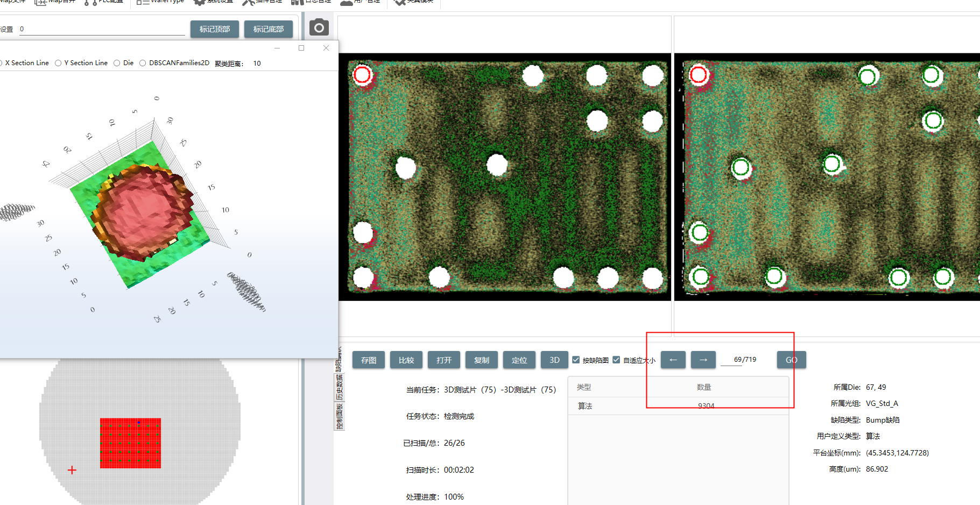Screen dimensions: 980x505
Task: Click the 已扫描/总 value 26/26
Action: (x=454, y=443)
